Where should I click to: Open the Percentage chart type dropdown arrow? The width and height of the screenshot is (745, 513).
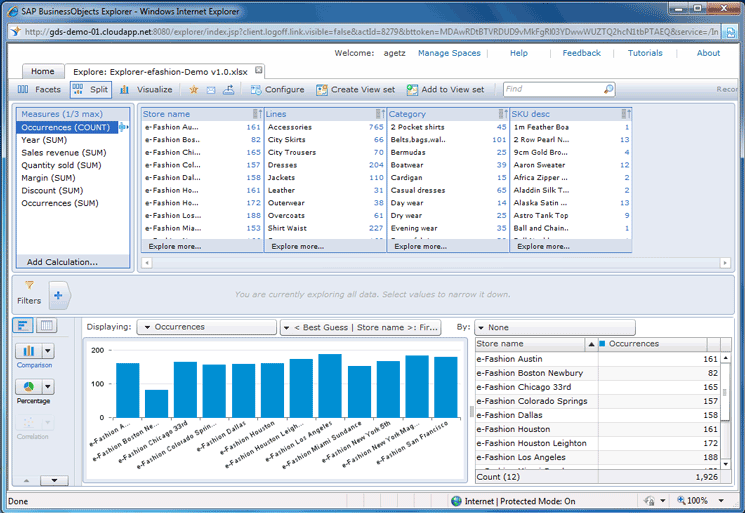48,387
